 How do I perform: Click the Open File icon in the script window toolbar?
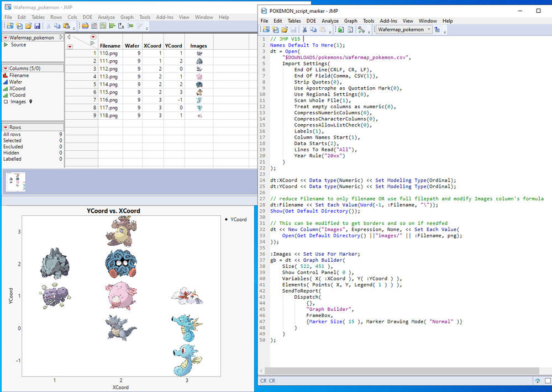285,30
